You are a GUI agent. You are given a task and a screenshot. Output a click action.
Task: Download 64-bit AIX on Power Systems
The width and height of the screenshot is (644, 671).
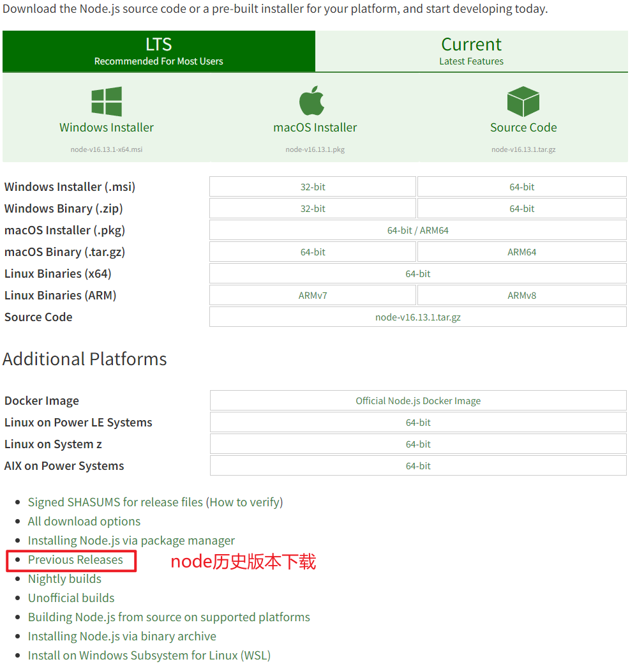tap(418, 465)
